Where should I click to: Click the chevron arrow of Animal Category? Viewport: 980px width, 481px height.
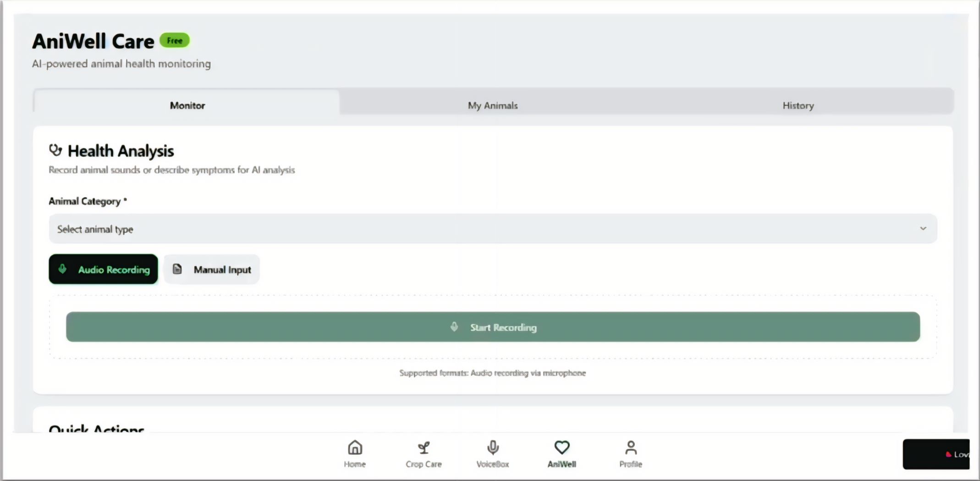tap(923, 229)
